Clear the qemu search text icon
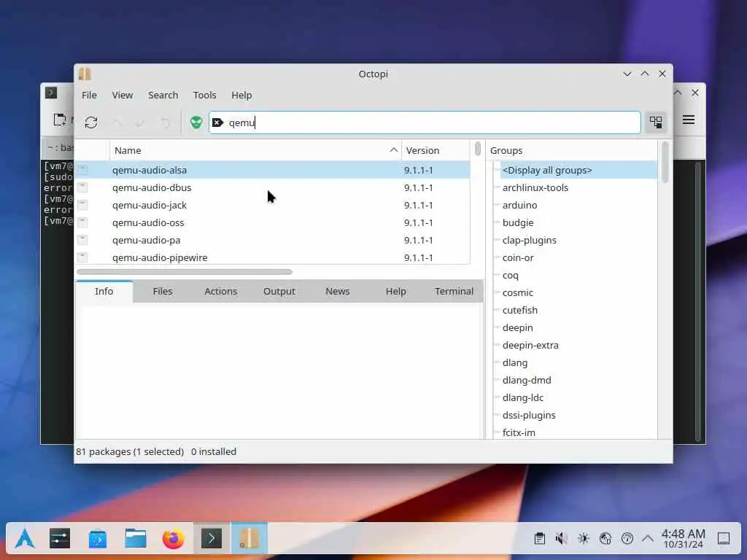 [x=217, y=122]
